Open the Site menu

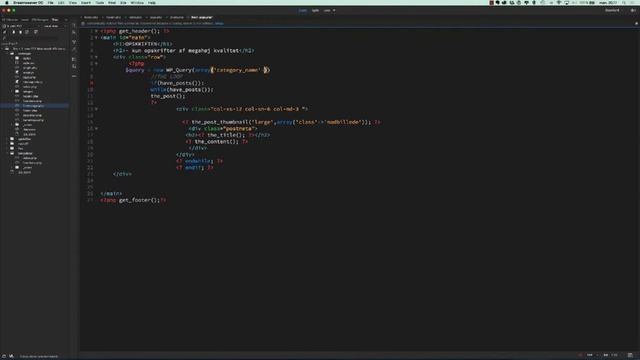tap(123, 2)
